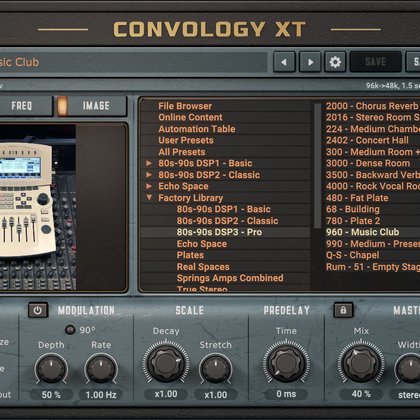Choose preset 3500 - Backward Verb
Image resolution: width=420 pixels, height=420 pixels.
click(x=373, y=175)
